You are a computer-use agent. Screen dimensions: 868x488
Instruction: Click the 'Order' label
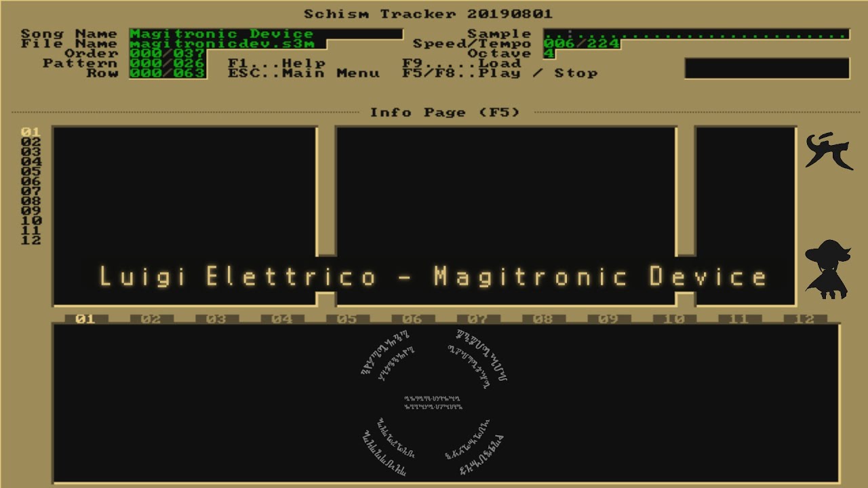[91, 54]
